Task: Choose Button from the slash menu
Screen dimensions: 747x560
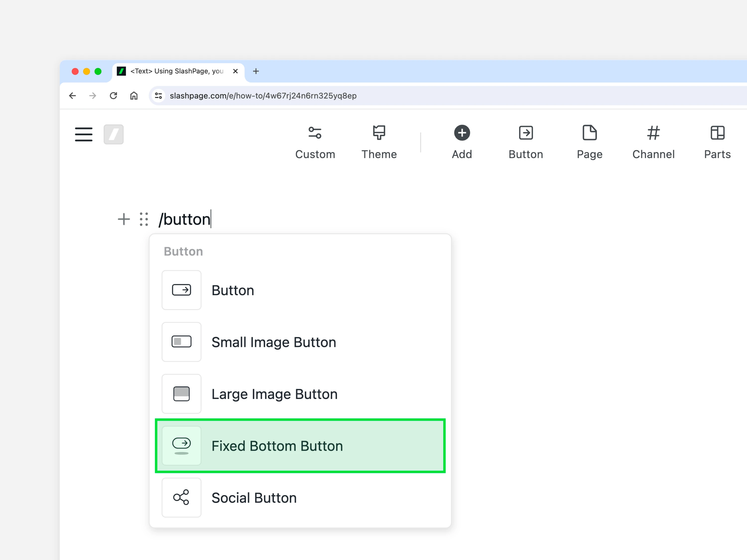Action: pyautogui.click(x=300, y=290)
